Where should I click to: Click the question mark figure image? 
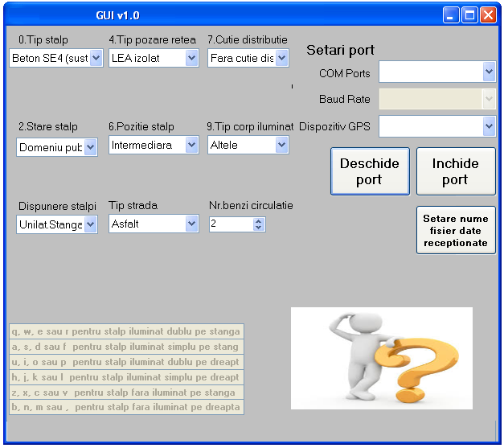pos(381,358)
